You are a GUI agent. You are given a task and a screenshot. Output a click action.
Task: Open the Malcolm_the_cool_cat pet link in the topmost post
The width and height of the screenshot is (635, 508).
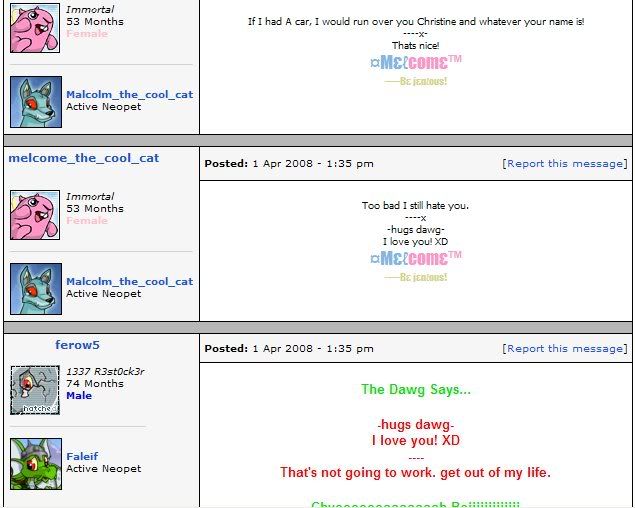pos(129,94)
